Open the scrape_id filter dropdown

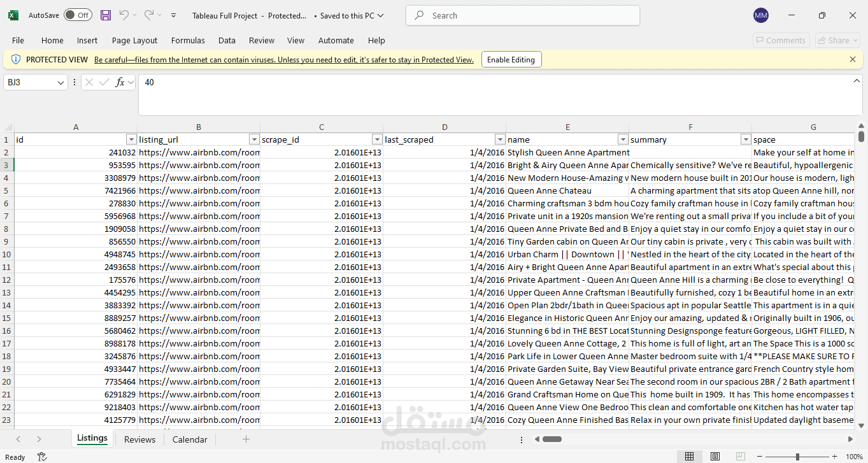point(377,139)
